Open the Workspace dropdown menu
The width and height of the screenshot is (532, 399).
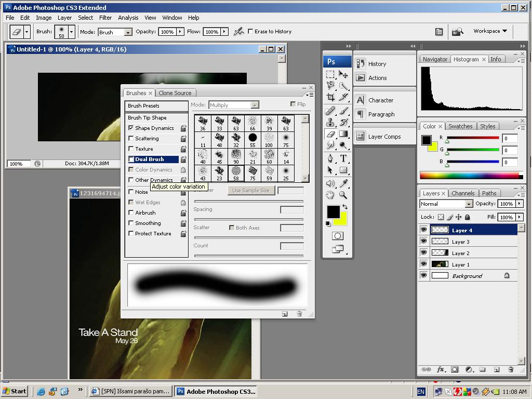489,31
